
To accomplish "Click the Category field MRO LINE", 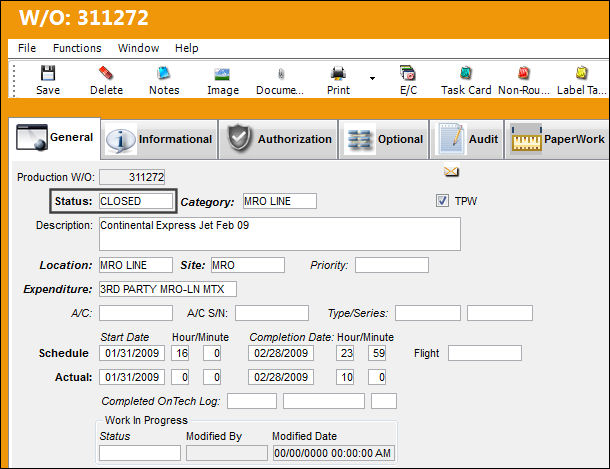I will point(280,201).
